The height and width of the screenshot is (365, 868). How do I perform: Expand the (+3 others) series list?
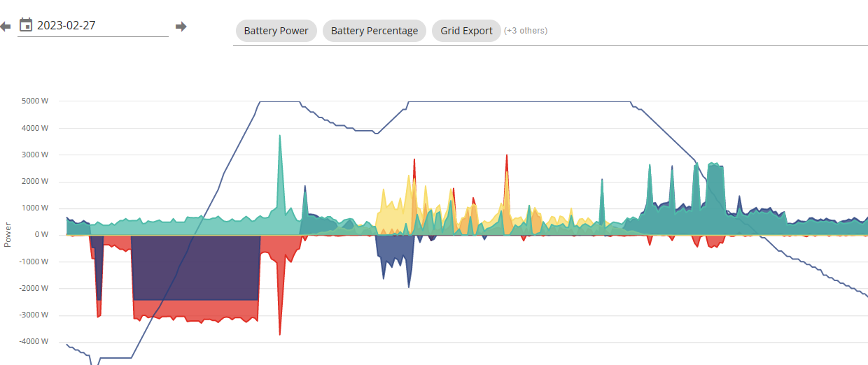(526, 31)
